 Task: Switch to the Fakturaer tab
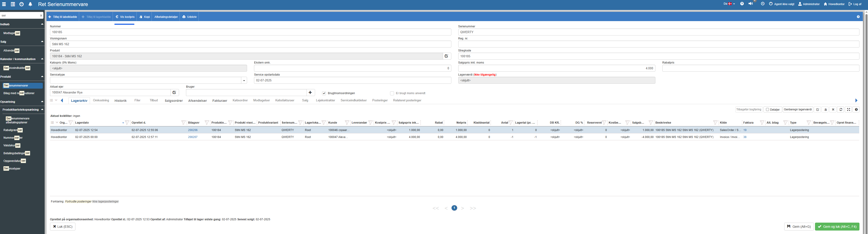219,101
